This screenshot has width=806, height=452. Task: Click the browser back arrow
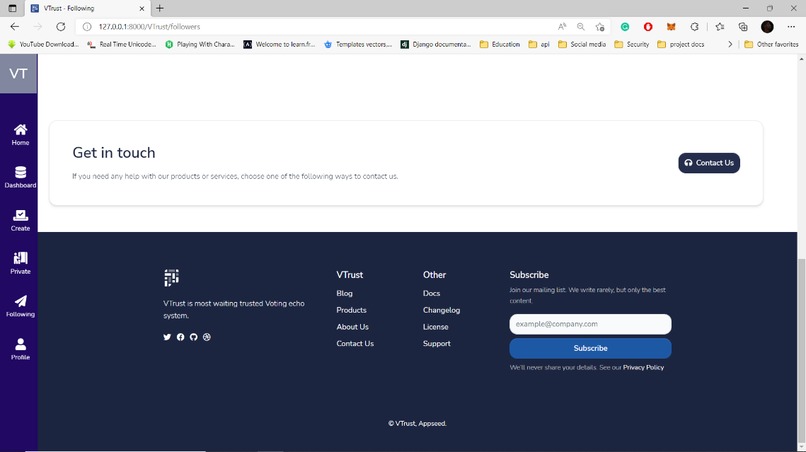pos(14,27)
